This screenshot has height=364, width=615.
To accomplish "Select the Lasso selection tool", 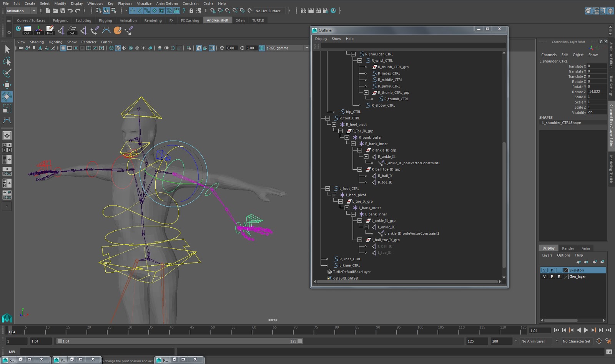I will point(7,61).
